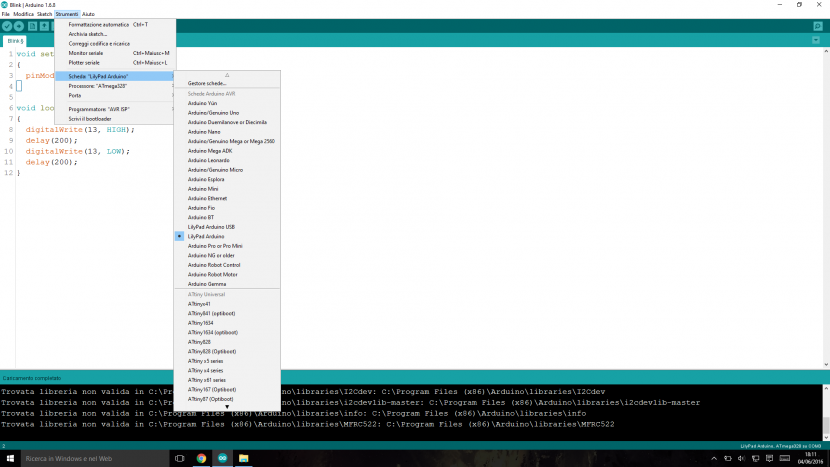Screen dimensions: 830x467
Task: Expand the Programmatore "AVR ISP" submenu
Action: coord(115,109)
